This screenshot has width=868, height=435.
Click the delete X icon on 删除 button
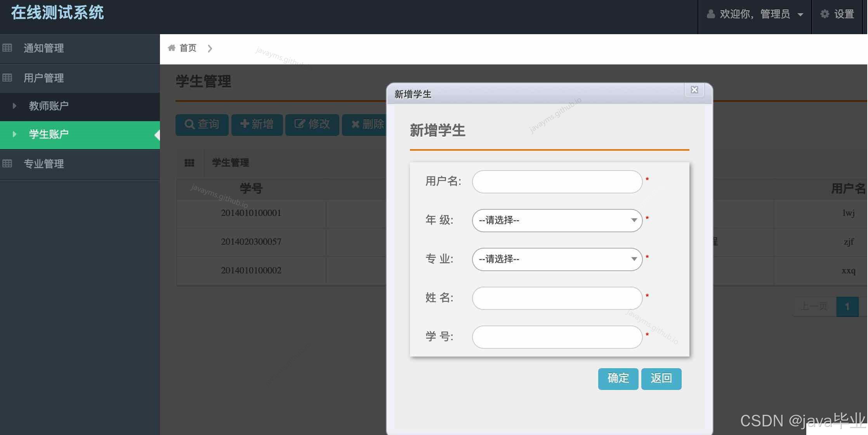click(x=355, y=125)
